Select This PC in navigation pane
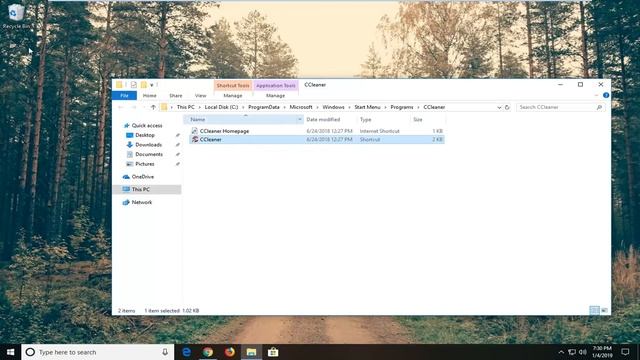Screen dimensions: 640x360 pos(140,189)
